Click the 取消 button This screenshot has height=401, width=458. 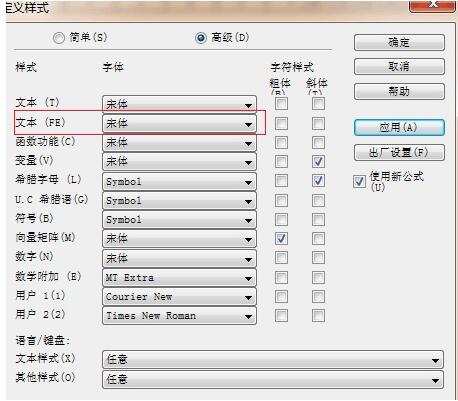click(399, 67)
